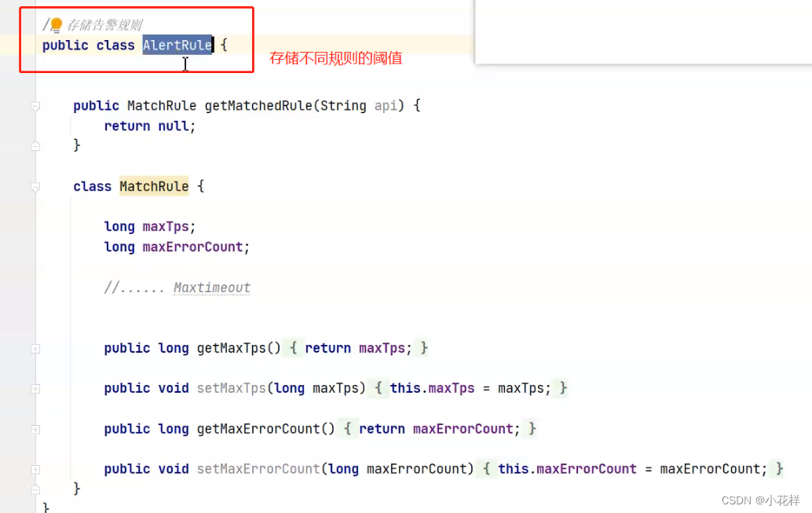Image resolution: width=812 pixels, height=513 pixels.
Task: Expand the folded setMaxTps method
Action: point(35,389)
